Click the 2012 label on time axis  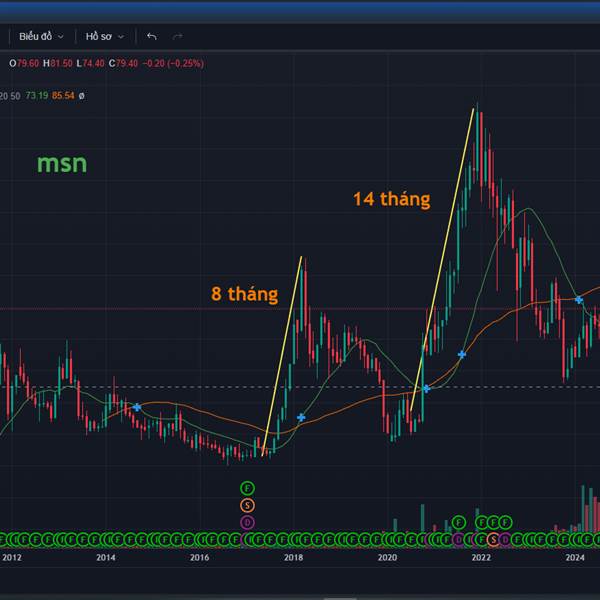click(12, 558)
